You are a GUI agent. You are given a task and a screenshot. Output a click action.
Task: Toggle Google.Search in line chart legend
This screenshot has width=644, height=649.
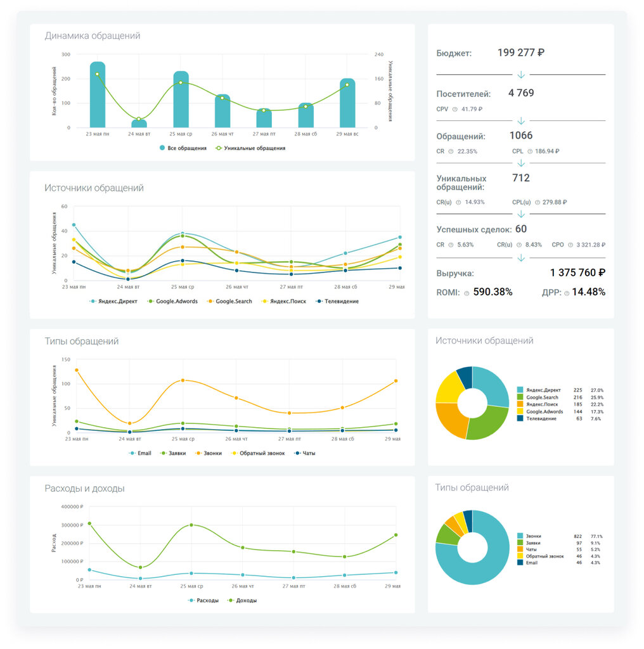tap(229, 301)
